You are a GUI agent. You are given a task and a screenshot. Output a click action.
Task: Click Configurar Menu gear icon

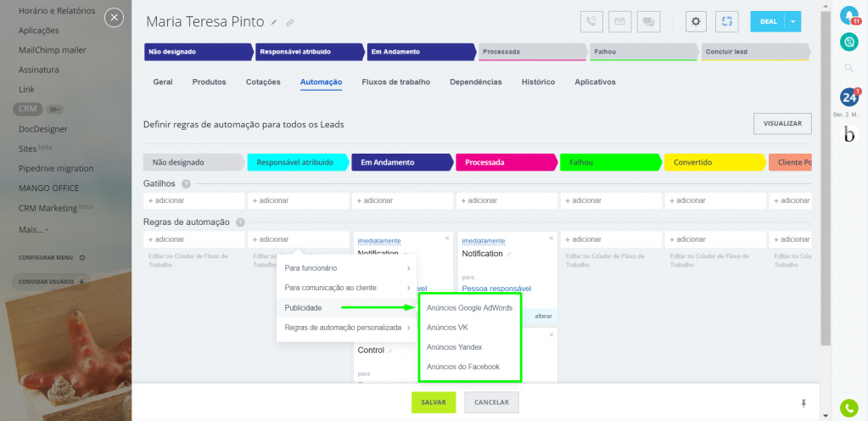point(82,257)
